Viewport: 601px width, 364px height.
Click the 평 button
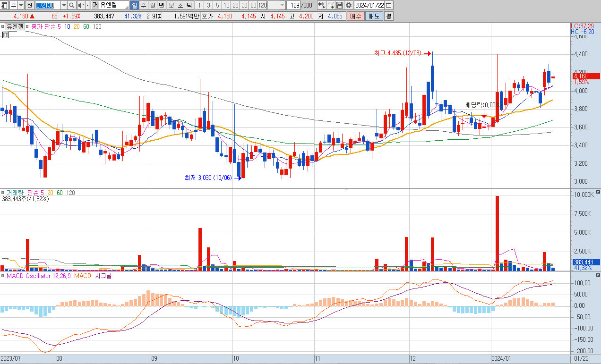coord(389,16)
